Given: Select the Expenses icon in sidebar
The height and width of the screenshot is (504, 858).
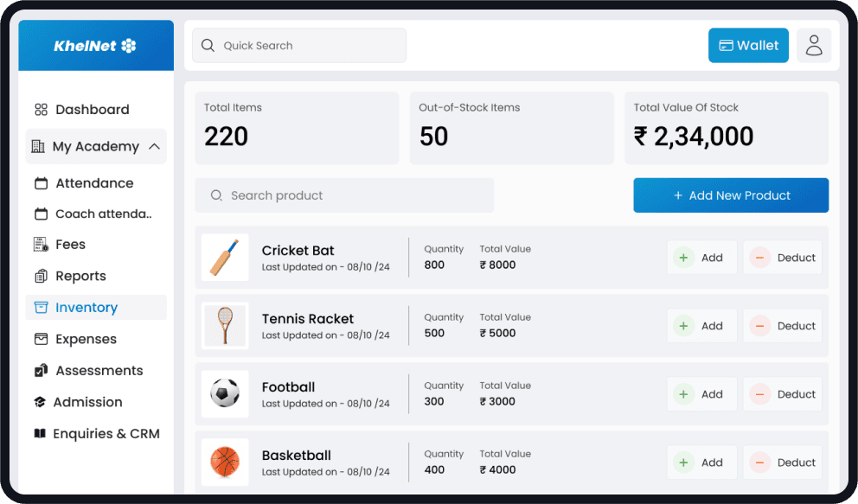Looking at the screenshot, I should 40,339.
